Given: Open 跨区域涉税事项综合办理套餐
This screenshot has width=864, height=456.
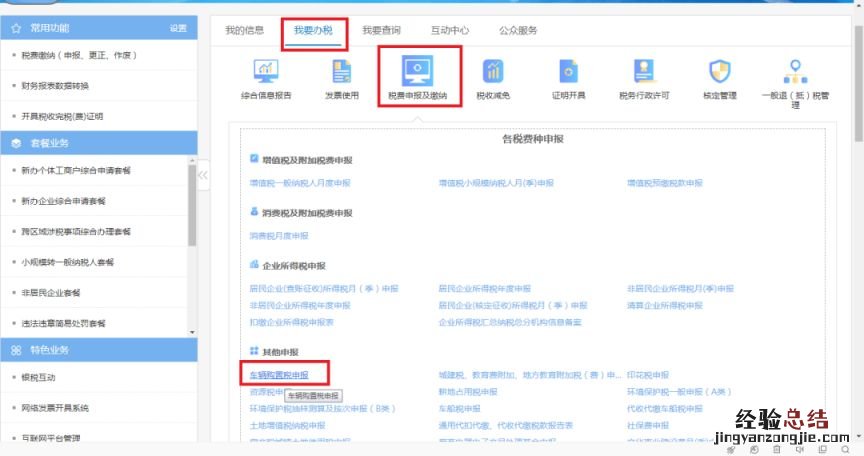Looking at the screenshot, I should (x=76, y=232).
